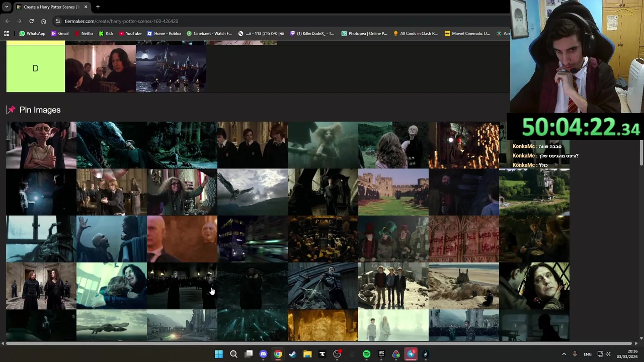Screen dimensions: 644x362
Task: Pick the Chamber of Secrets wall writing image
Action: (464, 239)
